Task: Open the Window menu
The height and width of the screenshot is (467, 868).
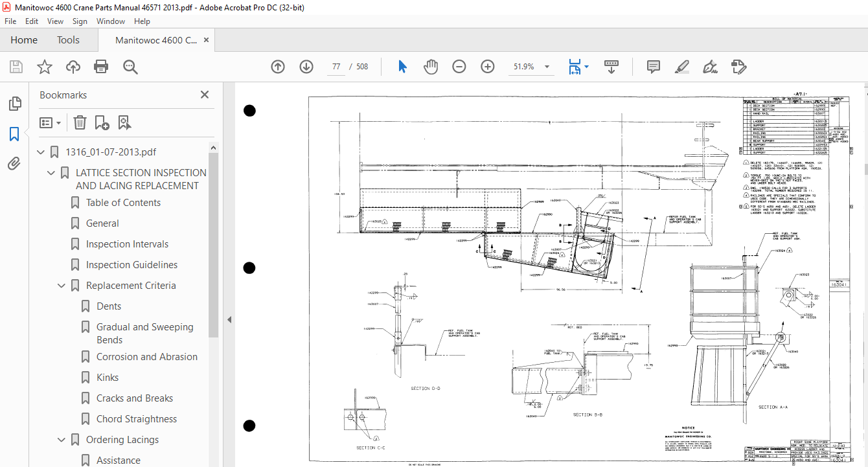Action: [x=111, y=21]
